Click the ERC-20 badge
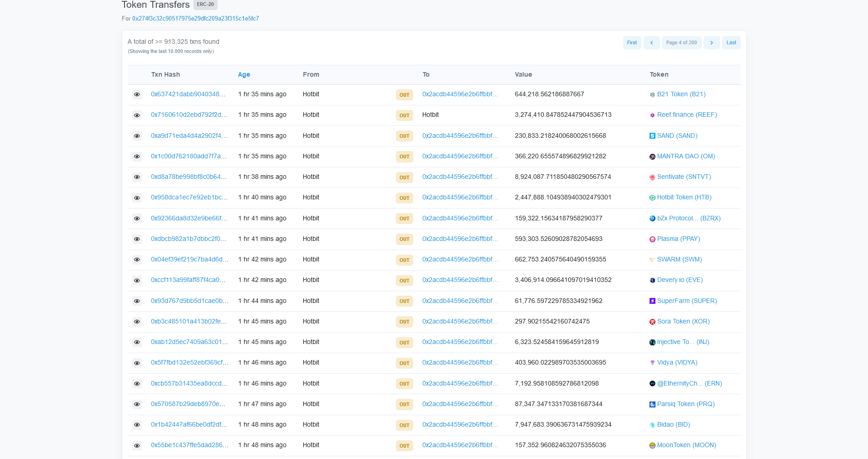 (205, 5)
